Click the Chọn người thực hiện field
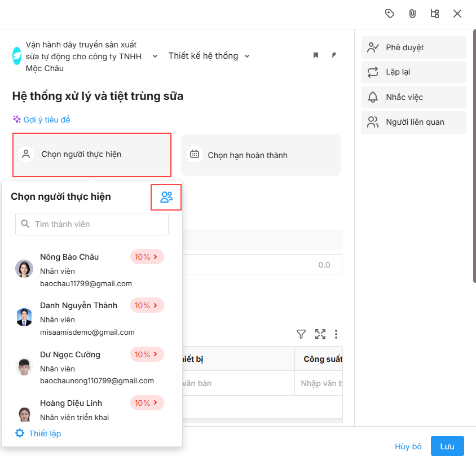Image resolution: width=476 pixels, height=464 pixels. point(92,155)
